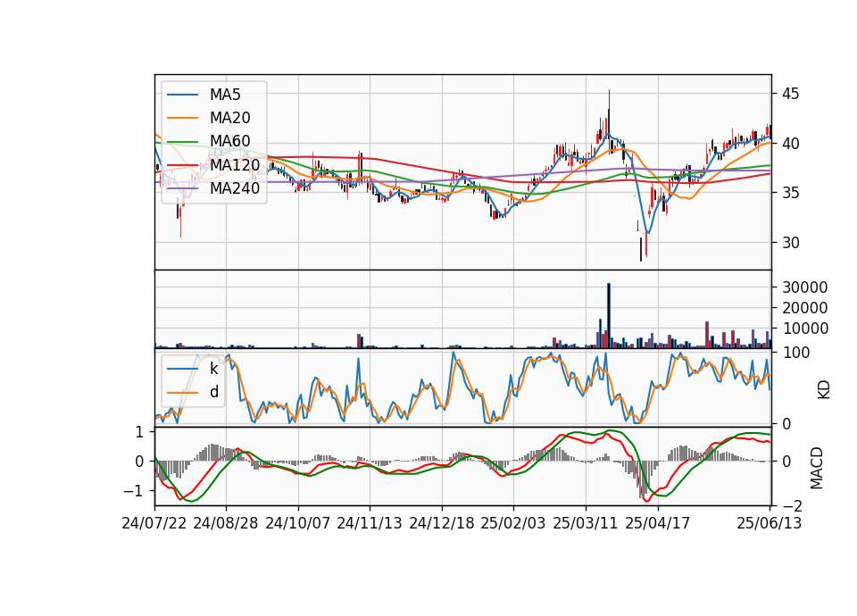The width and height of the screenshot is (857, 616).
Task: Click the volume axis value 10000
Action: point(804,329)
